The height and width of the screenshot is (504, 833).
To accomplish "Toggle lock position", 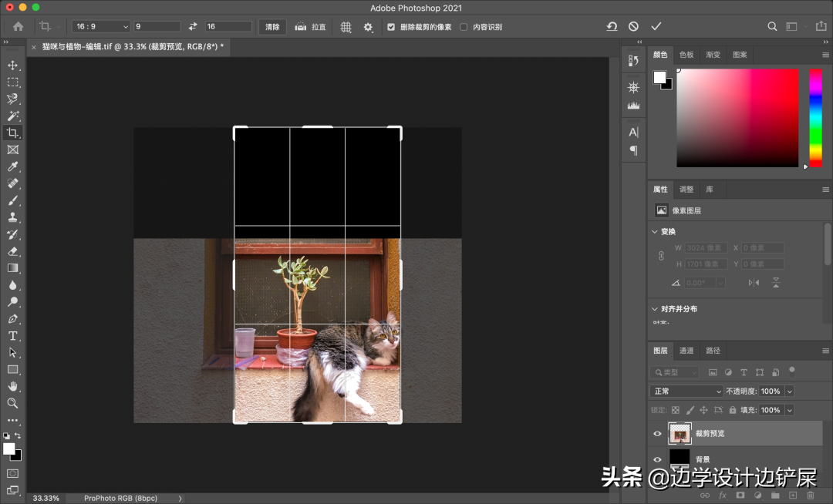I will pos(704,410).
